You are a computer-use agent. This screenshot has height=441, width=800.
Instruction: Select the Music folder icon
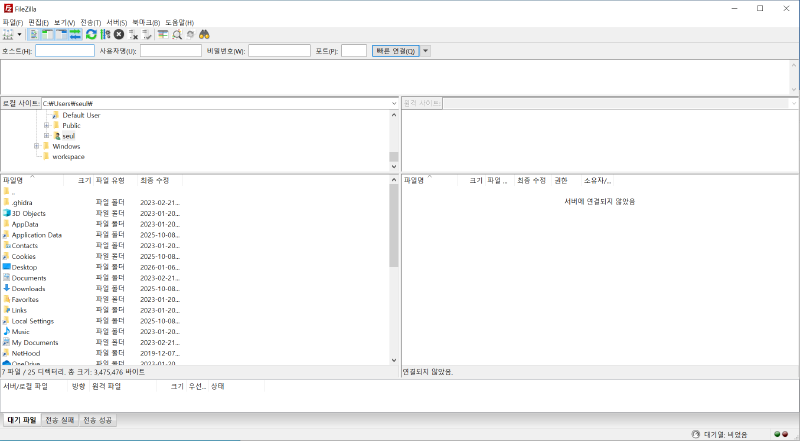[6, 331]
